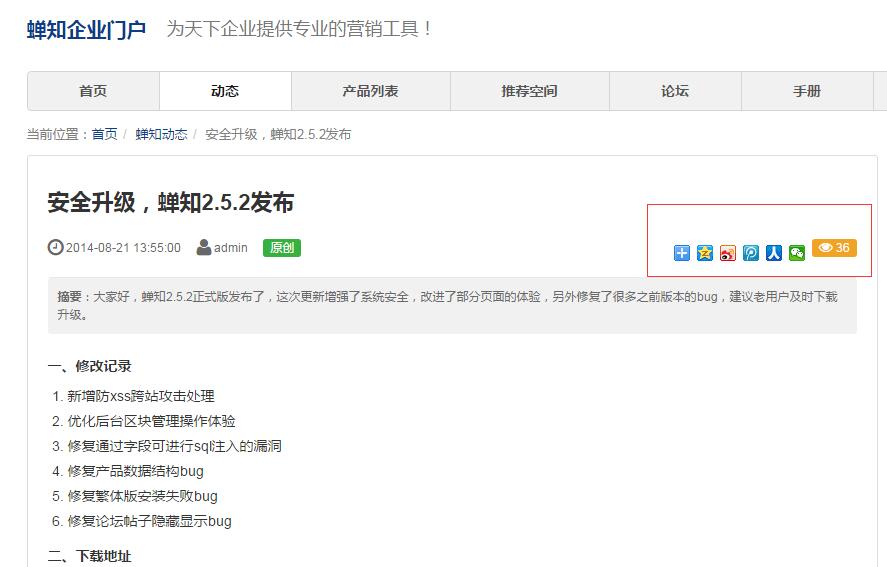887x567 pixels.
Task: Open the 手册 tab
Action: [x=807, y=91]
